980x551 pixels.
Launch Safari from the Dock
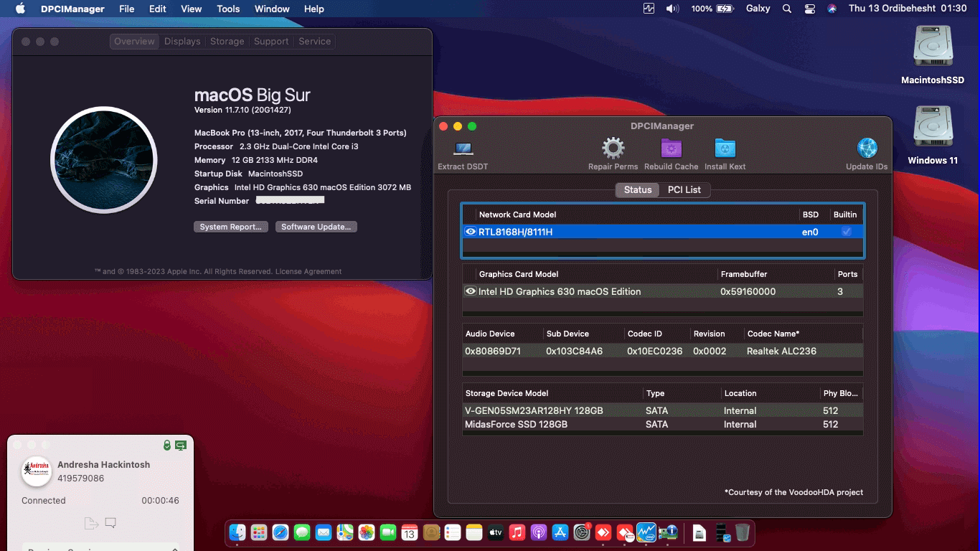pyautogui.click(x=279, y=533)
